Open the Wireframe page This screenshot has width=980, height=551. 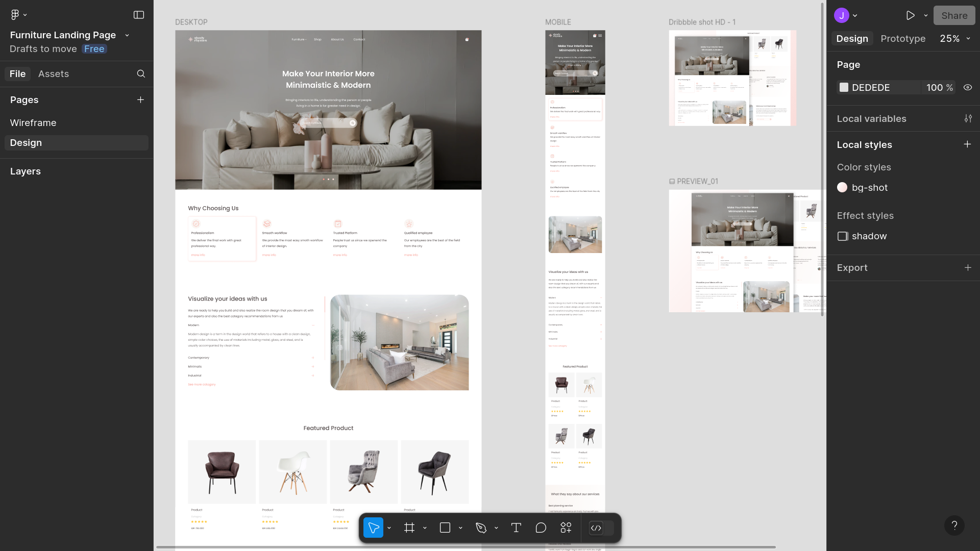pos(33,123)
